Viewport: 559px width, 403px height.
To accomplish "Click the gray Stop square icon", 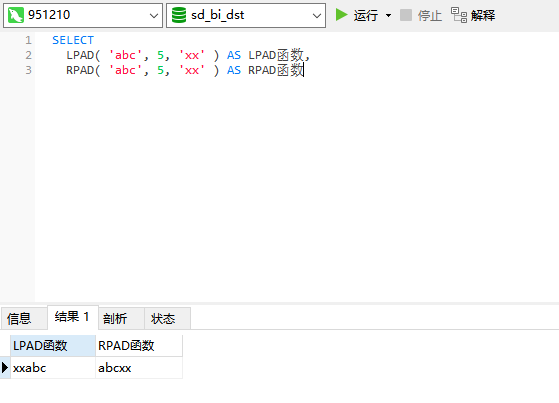I will [406, 15].
